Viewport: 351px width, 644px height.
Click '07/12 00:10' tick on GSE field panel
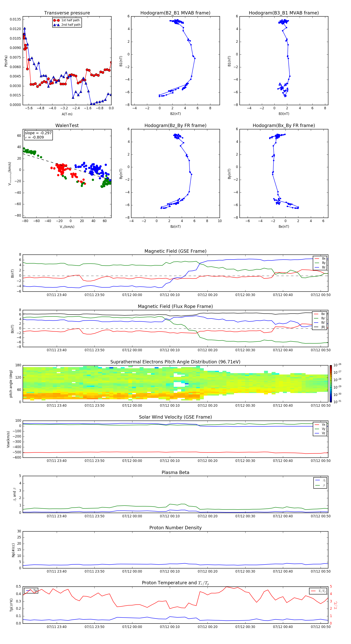[170, 295]
